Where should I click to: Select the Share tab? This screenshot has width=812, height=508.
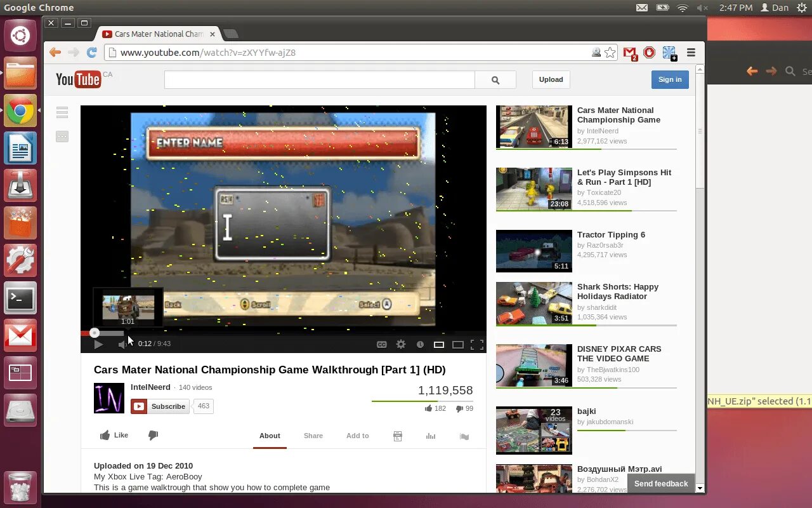(313, 436)
